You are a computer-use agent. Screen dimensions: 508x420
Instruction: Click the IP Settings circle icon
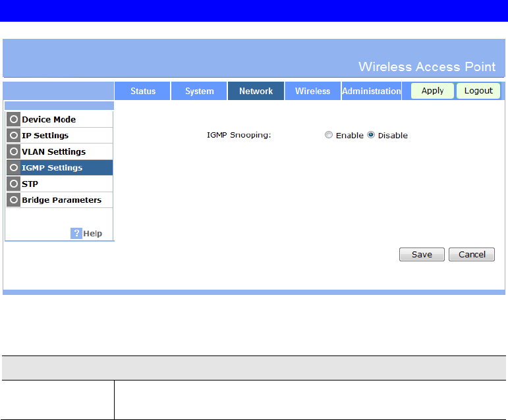pos(14,135)
